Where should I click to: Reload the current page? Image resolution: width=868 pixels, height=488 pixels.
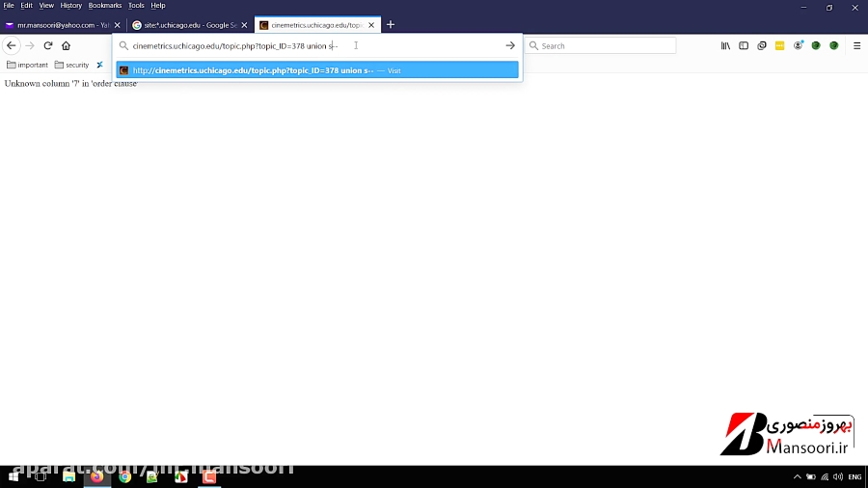tap(48, 46)
